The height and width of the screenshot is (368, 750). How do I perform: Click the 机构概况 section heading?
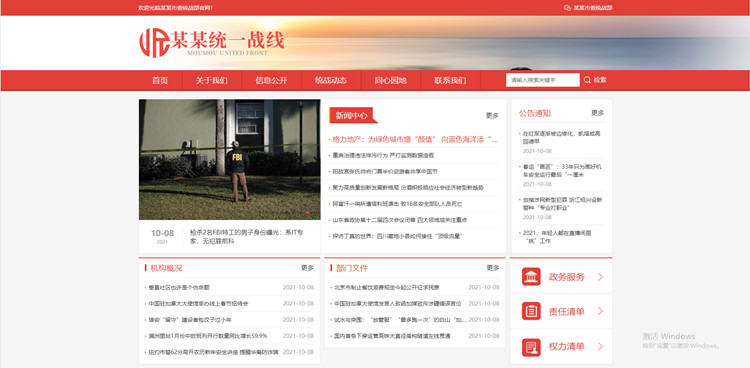tap(166, 268)
